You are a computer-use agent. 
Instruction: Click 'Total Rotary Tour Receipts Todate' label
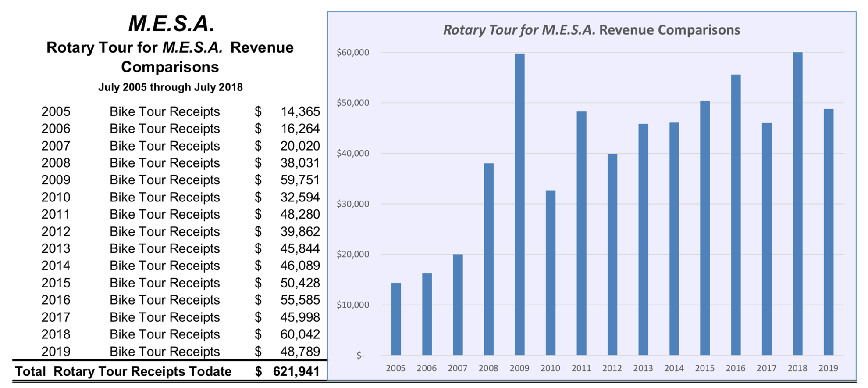pos(123,371)
